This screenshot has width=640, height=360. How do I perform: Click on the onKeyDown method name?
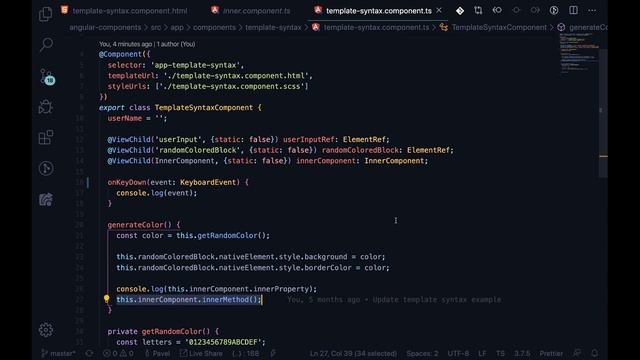click(127, 182)
